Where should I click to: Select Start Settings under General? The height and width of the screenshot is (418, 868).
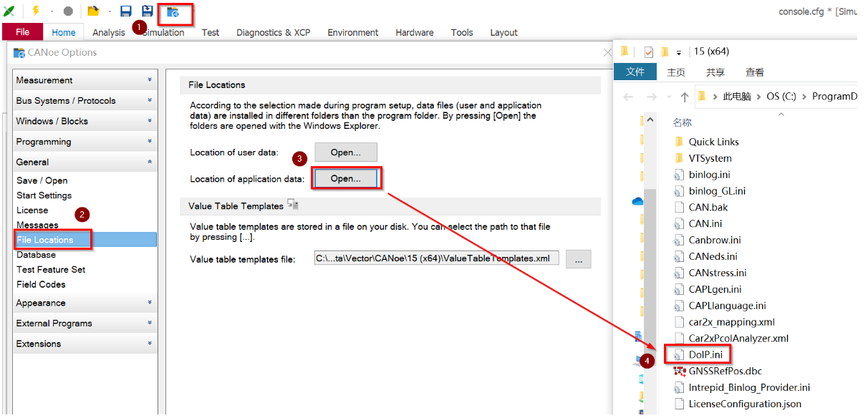[x=44, y=195]
